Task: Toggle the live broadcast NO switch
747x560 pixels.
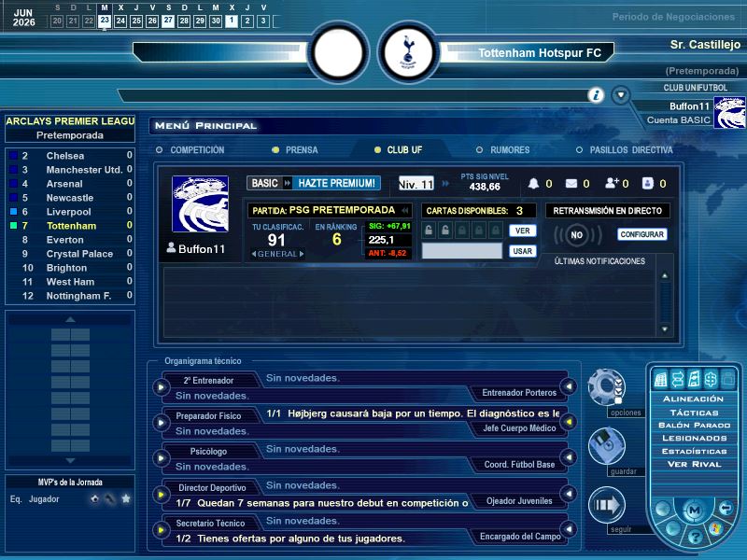Action: coord(577,235)
